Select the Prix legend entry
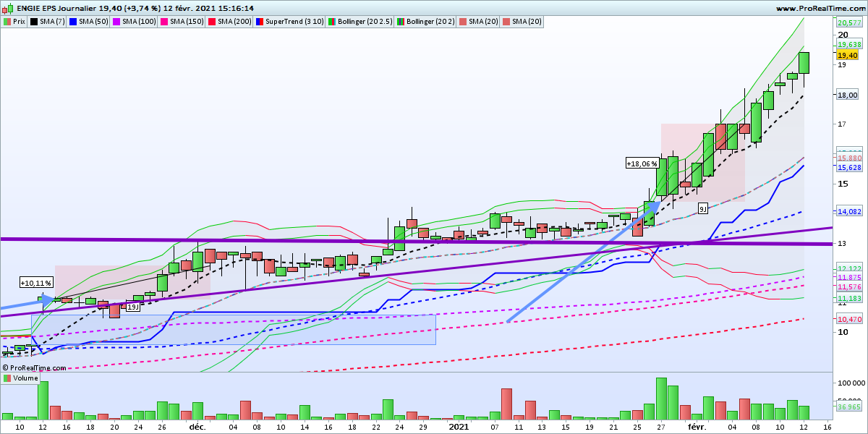 [x=15, y=22]
